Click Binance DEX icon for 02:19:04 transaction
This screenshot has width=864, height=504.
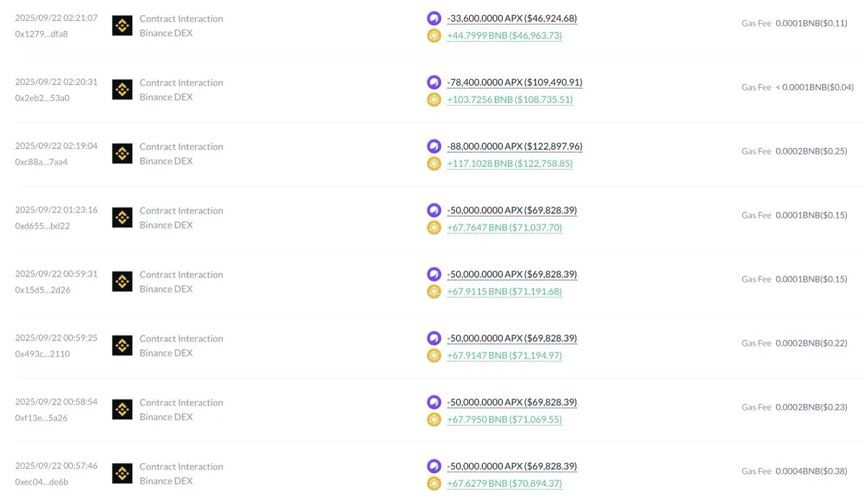click(x=123, y=154)
